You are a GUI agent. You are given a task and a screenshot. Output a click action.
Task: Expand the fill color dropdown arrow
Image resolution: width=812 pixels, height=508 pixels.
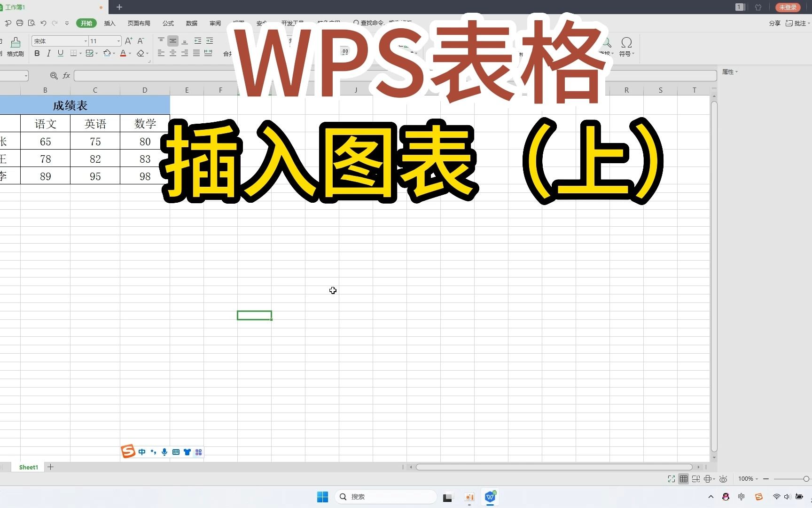[x=114, y=54]
